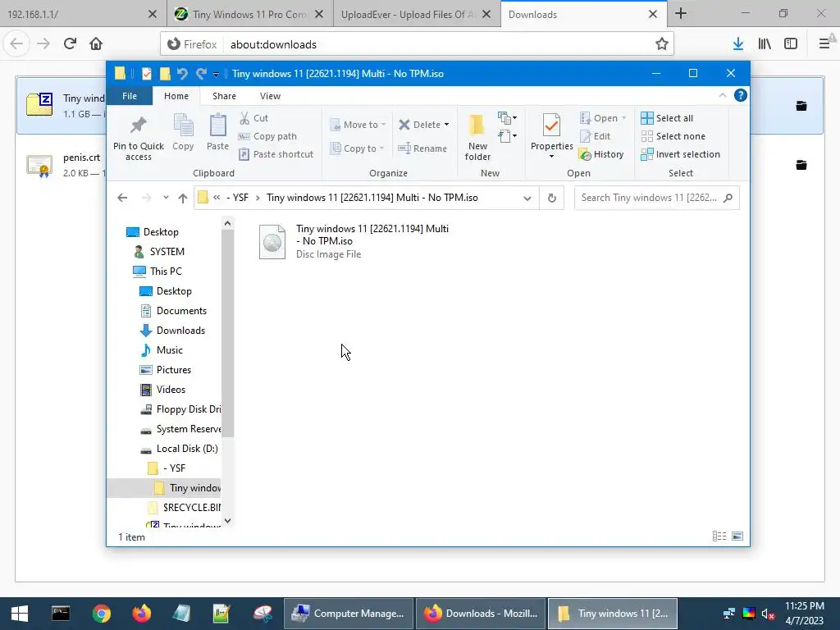Open New item dropdown

click(x=507, y=118)
